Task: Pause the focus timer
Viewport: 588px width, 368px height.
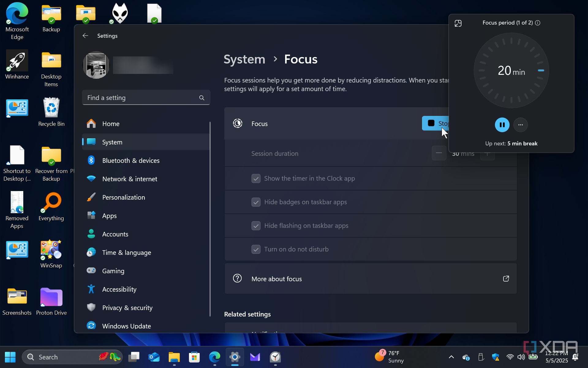Action: (502, 125)
